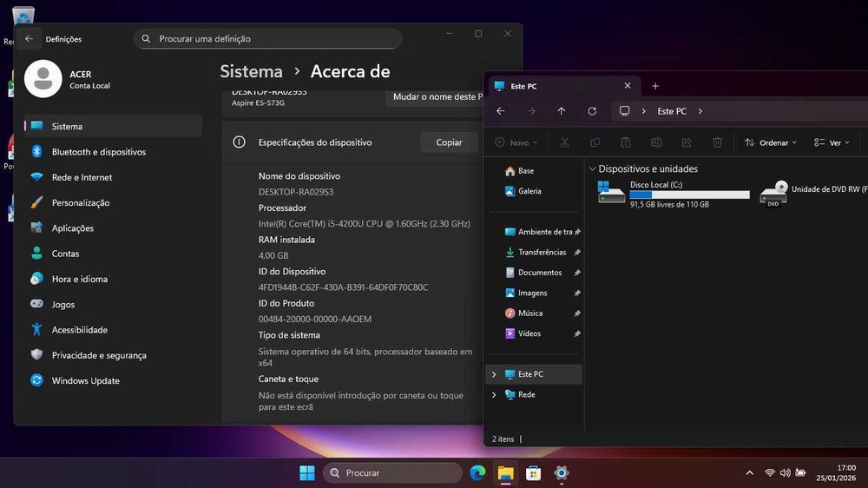Click the Rename icon in Explorer toolbar

pyautogui.click(x=656, y=142)
